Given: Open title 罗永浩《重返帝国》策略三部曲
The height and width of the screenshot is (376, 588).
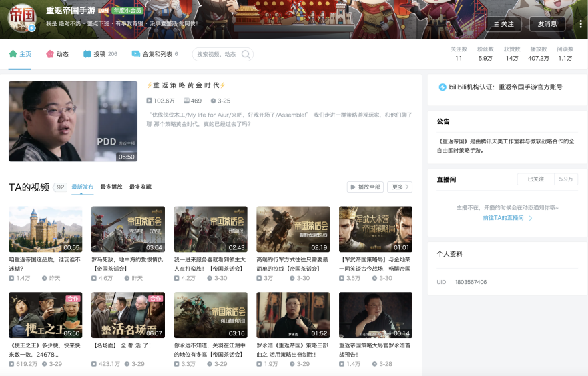Looking at the screenshot, I should click(292, 350).
